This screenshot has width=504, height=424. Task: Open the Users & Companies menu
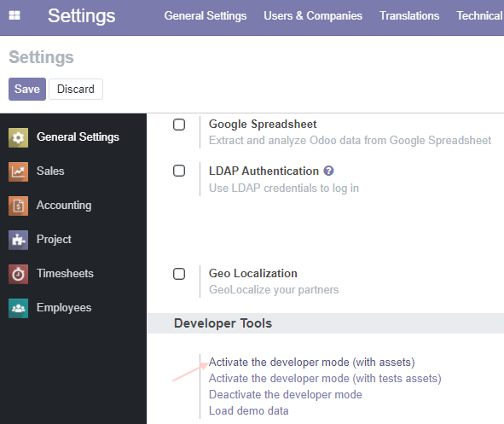[x=313, y=15]
